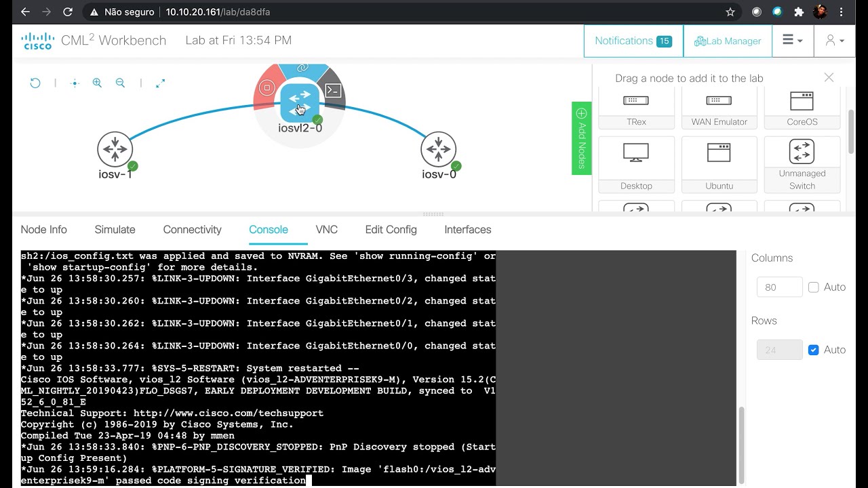868x488 pixels.
Task: Switch to the Interfaces tab
Action: pyautogui.click(x=468, y=230)
